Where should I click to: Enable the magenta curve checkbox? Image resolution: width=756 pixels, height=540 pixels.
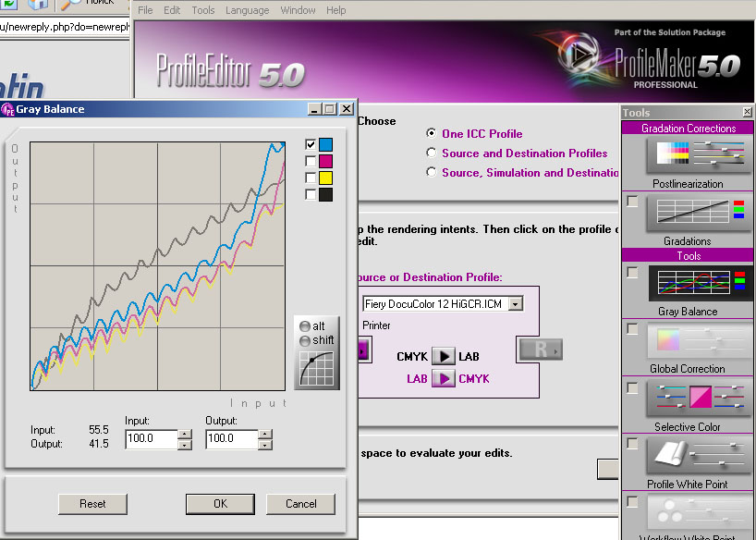(311, 161)
